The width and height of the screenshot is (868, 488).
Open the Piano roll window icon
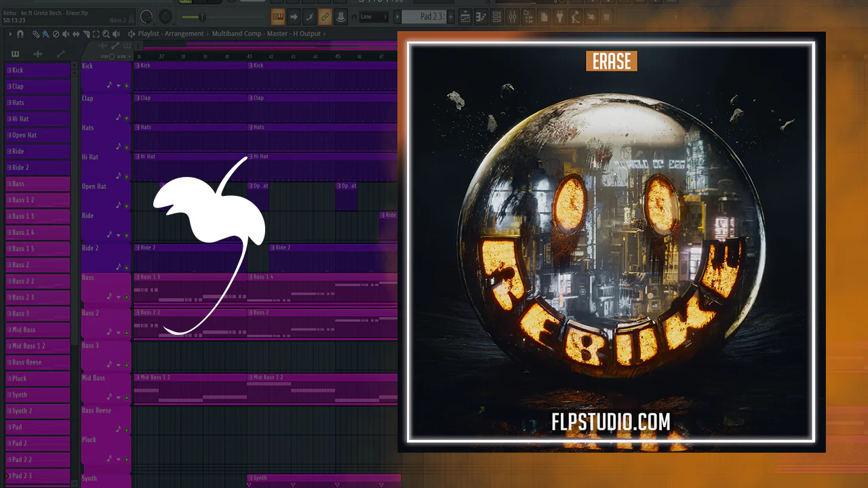tap(481, 16)
